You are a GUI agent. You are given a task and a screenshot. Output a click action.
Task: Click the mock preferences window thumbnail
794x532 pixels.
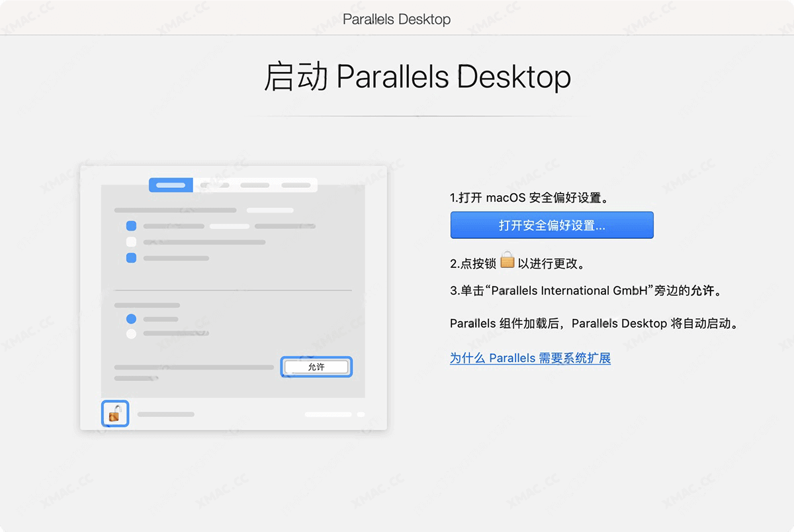(x=232, y=298)
